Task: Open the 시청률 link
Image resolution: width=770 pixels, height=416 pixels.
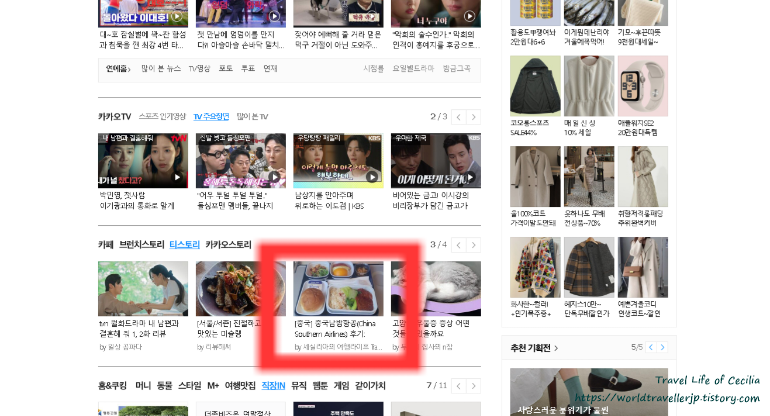Action: pyautogui.click(x=374, y=69)
